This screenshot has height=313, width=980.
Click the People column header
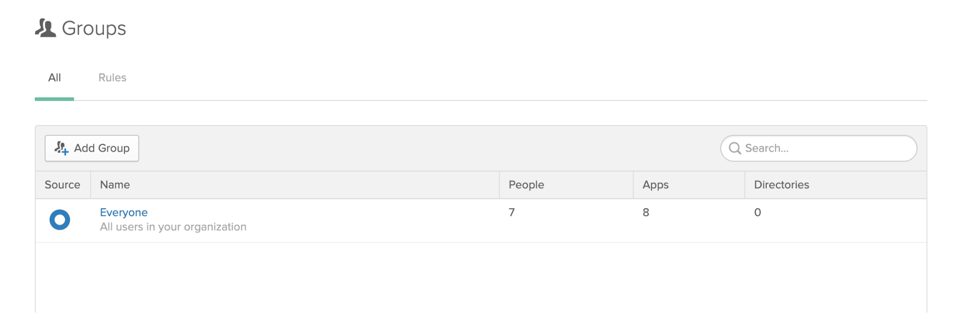pos(526,185)
